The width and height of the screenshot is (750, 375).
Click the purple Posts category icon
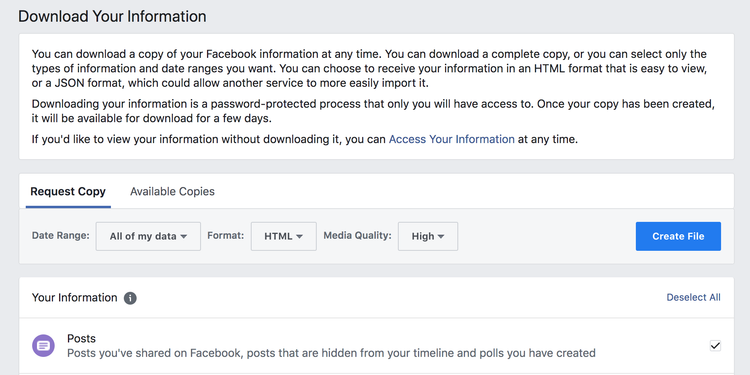(44, 345)
